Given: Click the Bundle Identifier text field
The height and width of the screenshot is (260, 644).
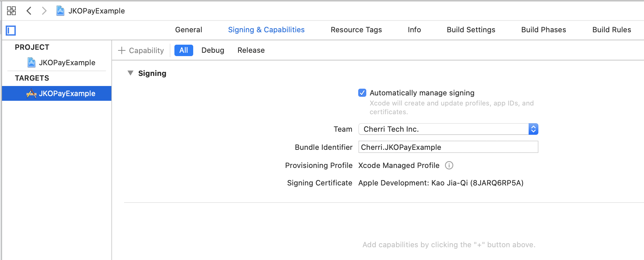Looking at the screenshot, I should click(x=448, y=147).
